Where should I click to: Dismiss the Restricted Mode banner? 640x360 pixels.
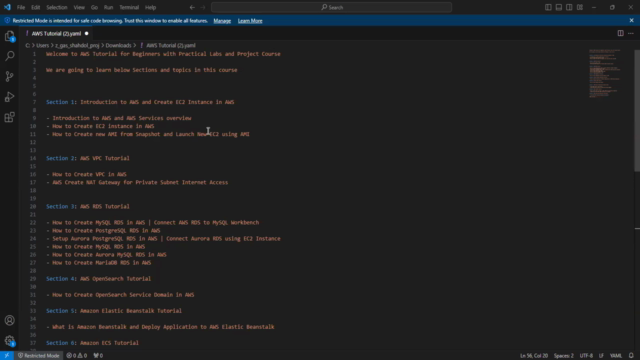(x=631, y=20)
